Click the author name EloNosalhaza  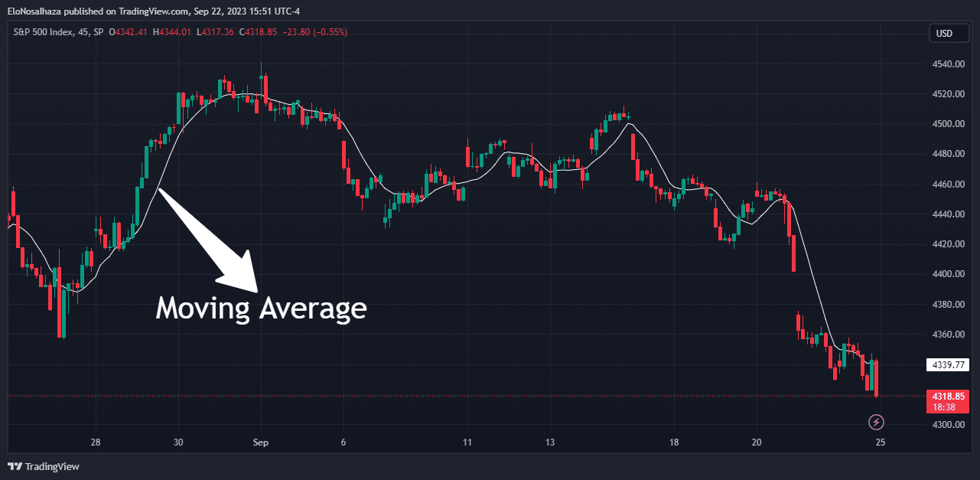[x=36, y=11]
